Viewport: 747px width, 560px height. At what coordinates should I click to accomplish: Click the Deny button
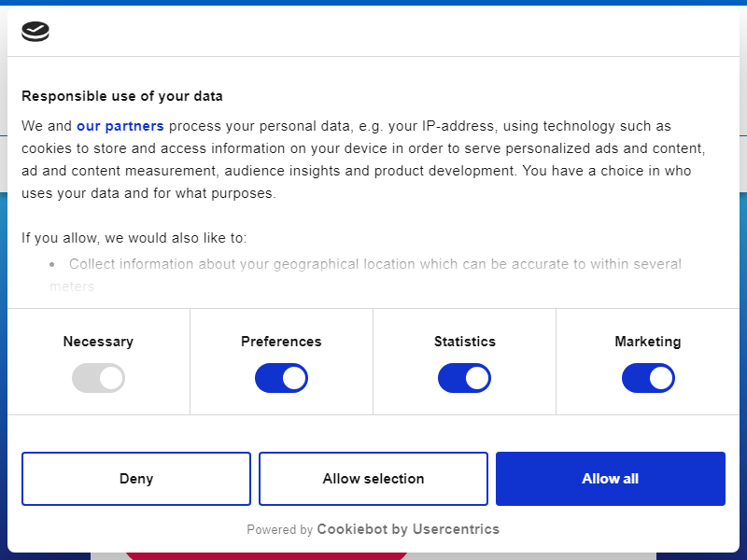click(136, 479)
